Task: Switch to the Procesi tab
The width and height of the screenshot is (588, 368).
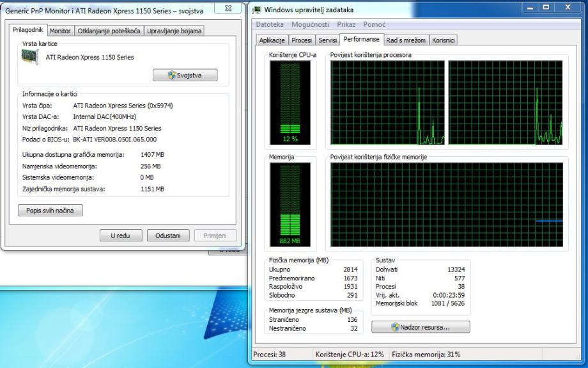Action: pyautogui.click(x=302, y=40)
